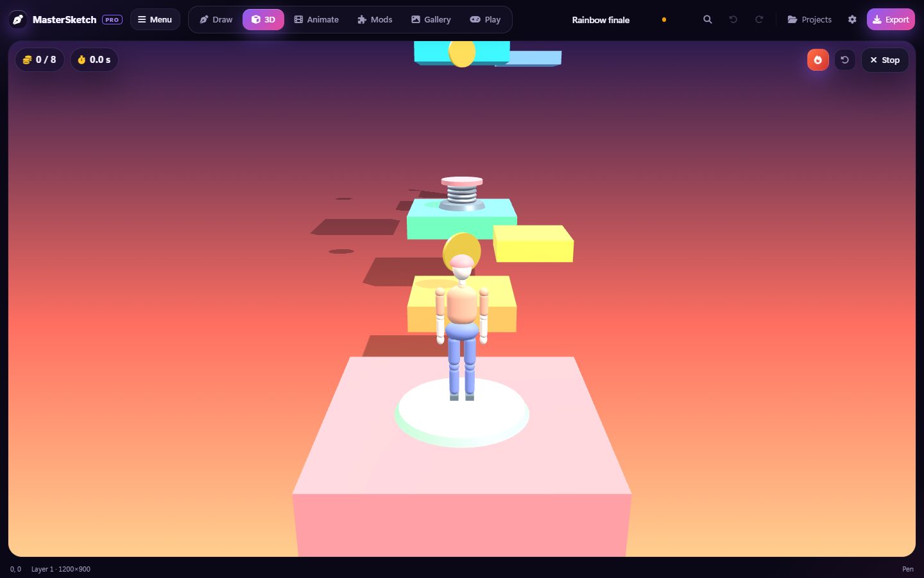This screenshot has height=578, width=924.
Task: Switch to the Play tab
Action: [x=485, y=19]
